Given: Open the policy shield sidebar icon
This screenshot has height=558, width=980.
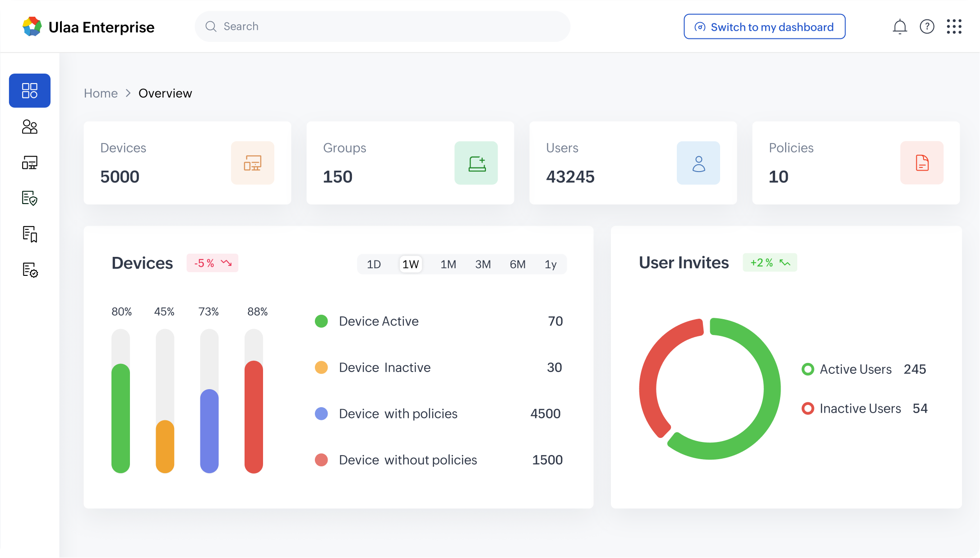Looking at the screenshot, I should tap(30, 198).
